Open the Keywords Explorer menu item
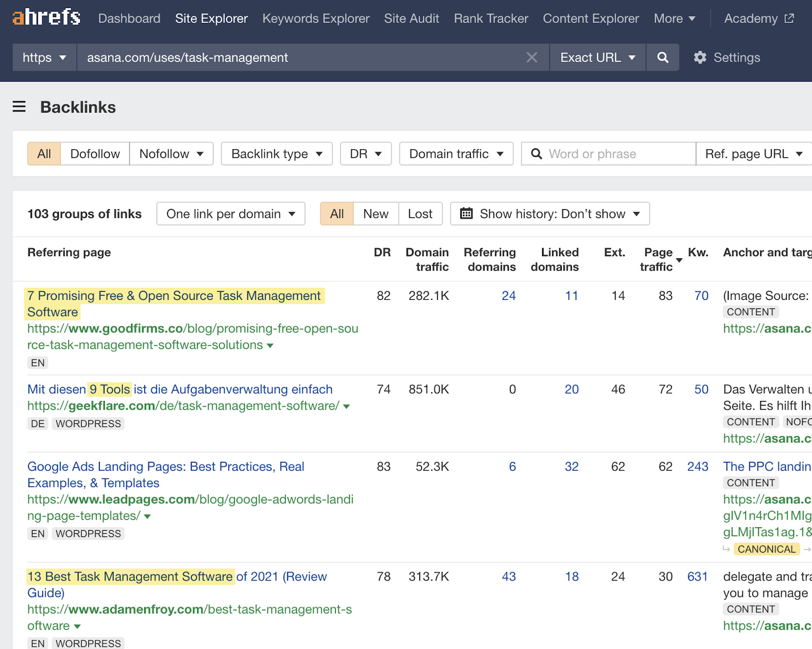This screenshot has height=649, width=812. click(316, 18)
